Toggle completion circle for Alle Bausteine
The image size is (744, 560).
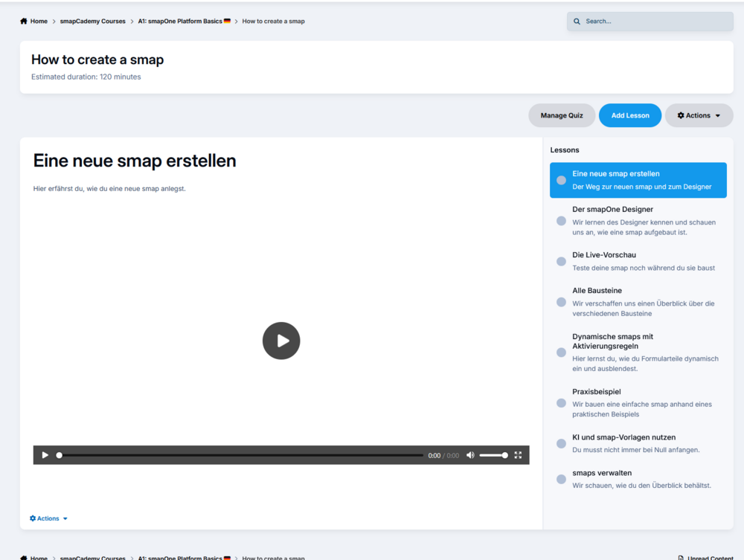[x=561, y=302]
